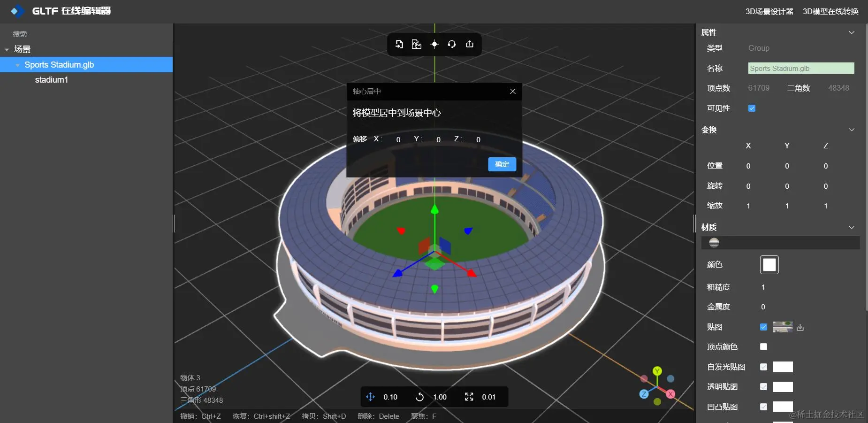
Task: Select the material sphere preview icon
Action: 714,243
